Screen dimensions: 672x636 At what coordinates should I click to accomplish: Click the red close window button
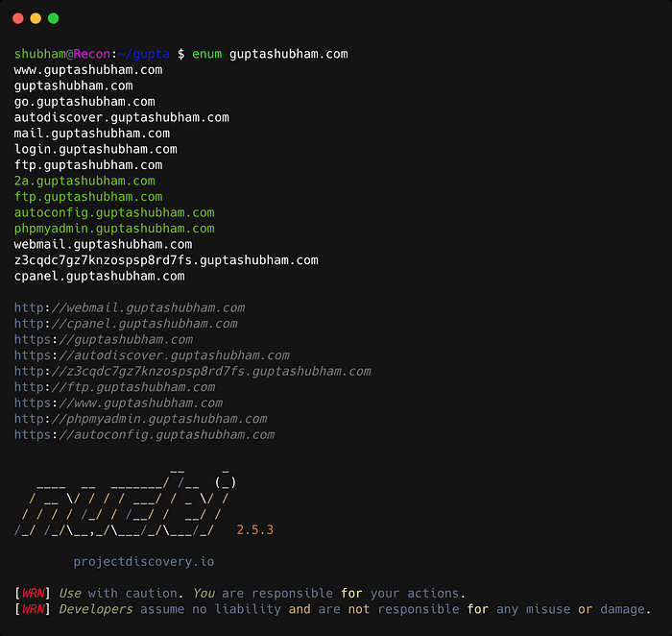coord(18,18)
